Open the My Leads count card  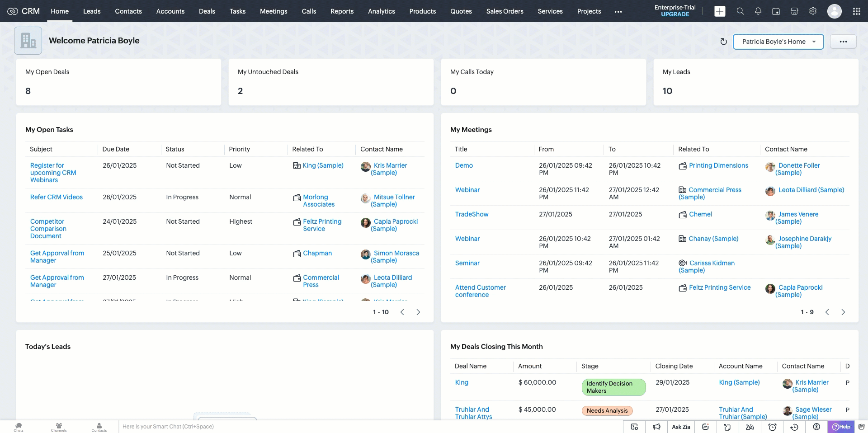point(756,82)
